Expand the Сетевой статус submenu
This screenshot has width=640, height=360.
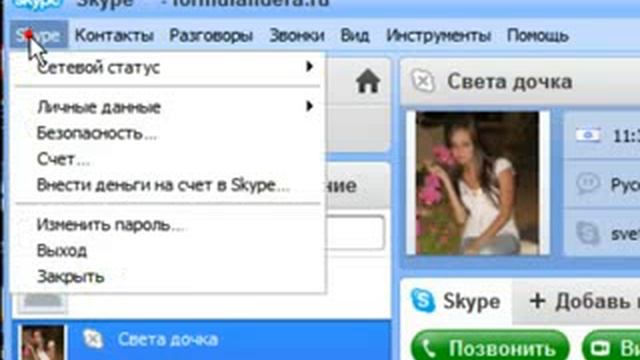click(x=167, y=67)
